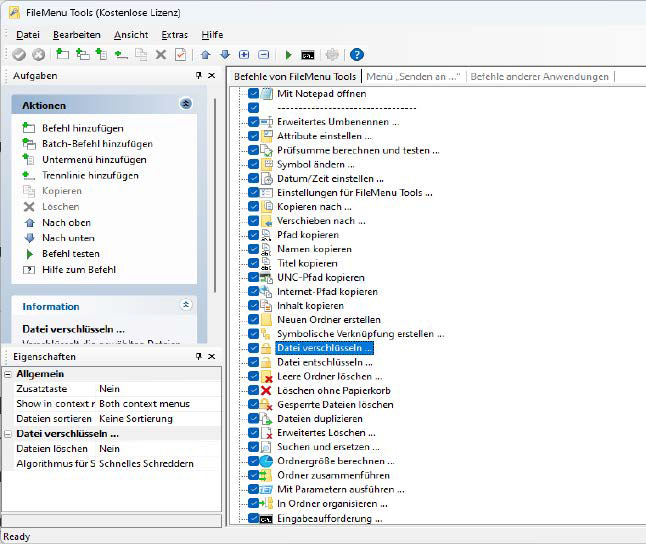The image size is (646, 544).
Task: Click the Move down arrow toolbar icon
Action: coord(225,54)
